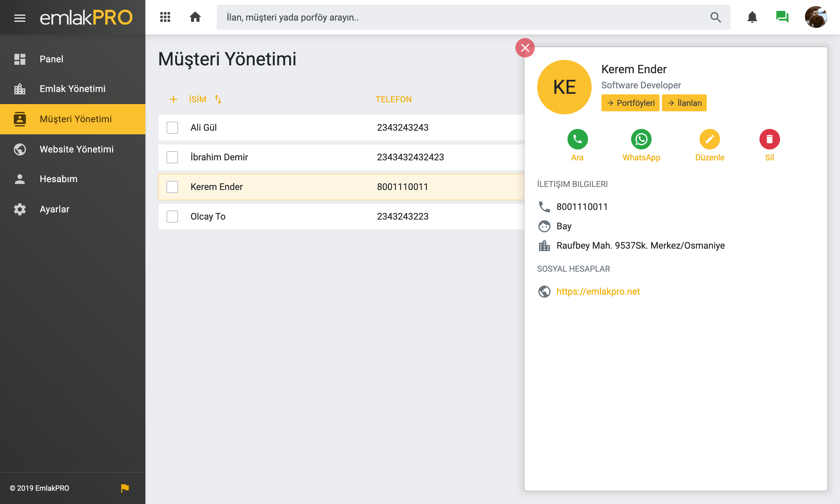Click the yellow flag icon in footer
The height and width of the screenshot is (504, 840).
(125, 488)
